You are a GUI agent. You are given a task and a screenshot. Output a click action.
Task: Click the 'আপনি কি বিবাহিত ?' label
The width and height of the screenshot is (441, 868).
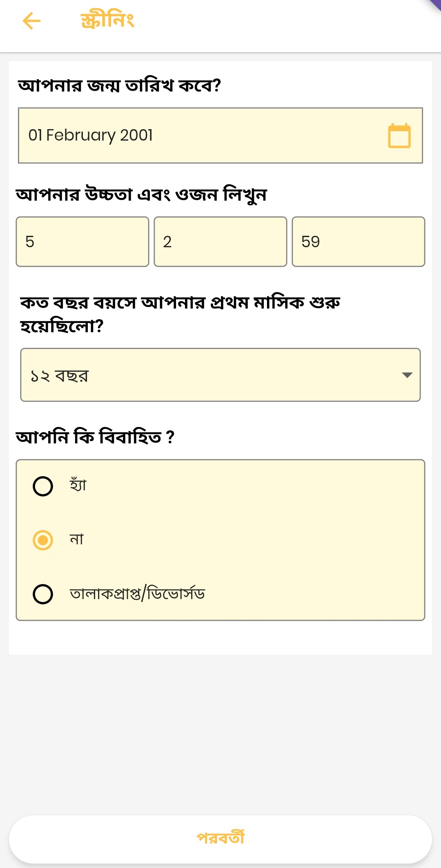click(x=95, y=437)
